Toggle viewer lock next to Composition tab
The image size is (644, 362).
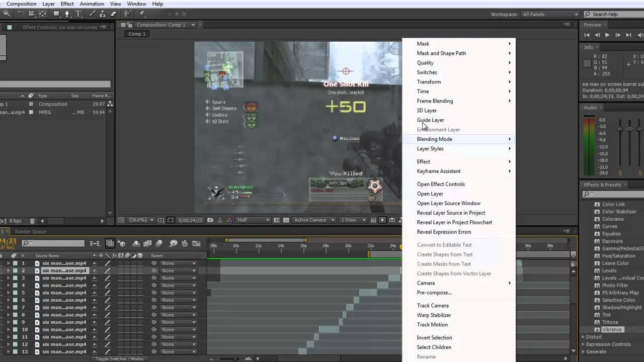point(130,25)
